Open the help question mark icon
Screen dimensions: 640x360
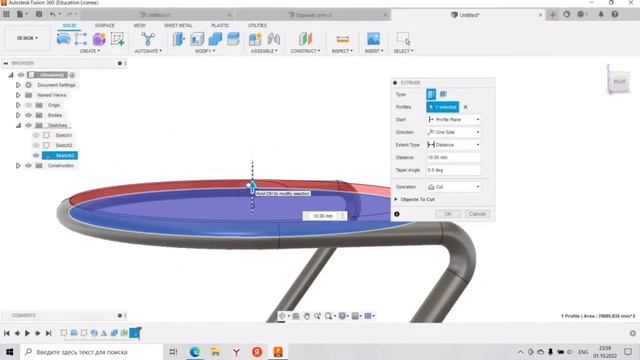pyautogui.click(x=615, y=14)
